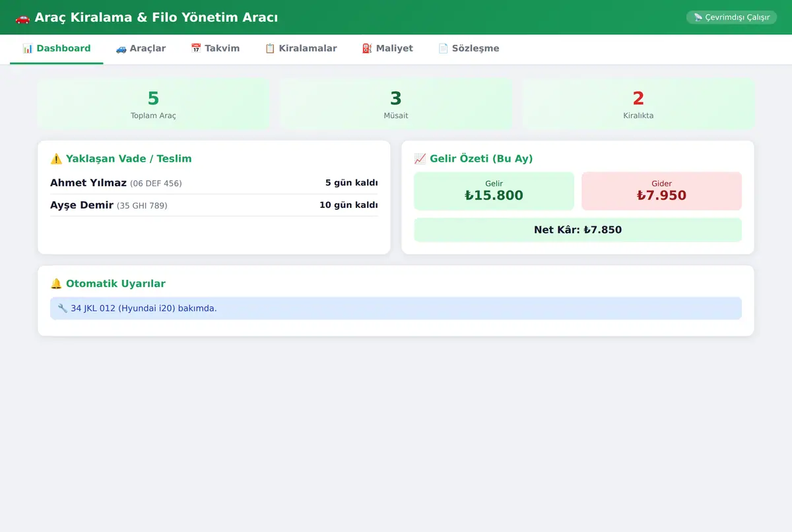This screenshot has width=792, height=532.
Task: Click the Çevrimdışı Çalışır status badge
Action: [731, 17]
